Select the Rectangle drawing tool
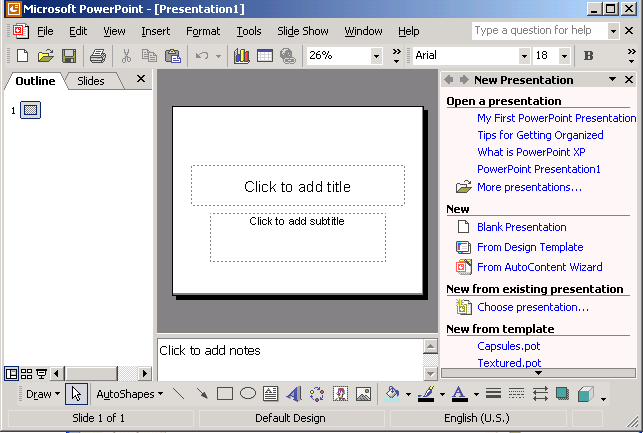The width and height of the screenshot is (643, 433). [x=225, y=394]
